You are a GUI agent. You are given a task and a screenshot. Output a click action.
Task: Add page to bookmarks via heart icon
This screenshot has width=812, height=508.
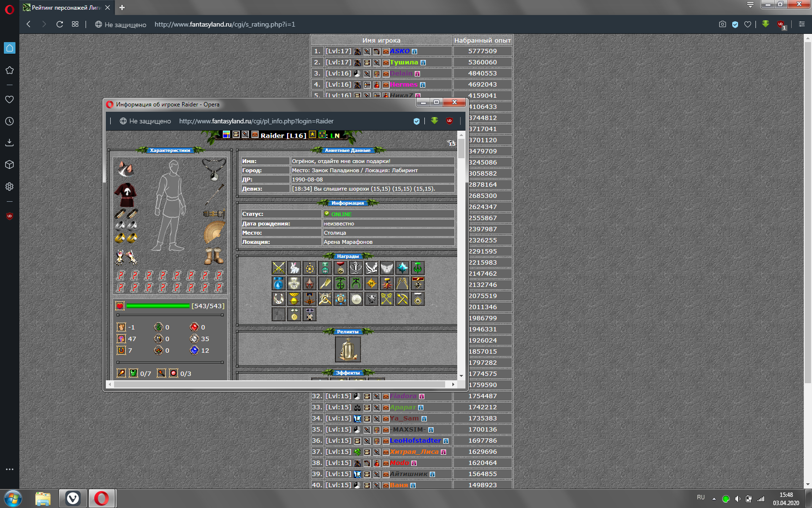tap(748, 24)
